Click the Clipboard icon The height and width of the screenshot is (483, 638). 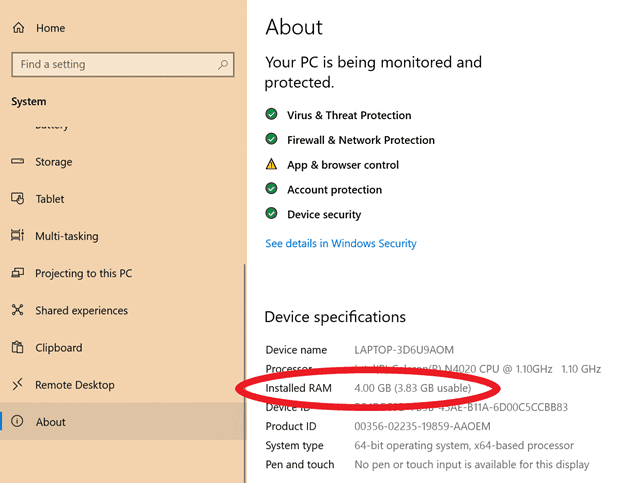click(17, 348)
